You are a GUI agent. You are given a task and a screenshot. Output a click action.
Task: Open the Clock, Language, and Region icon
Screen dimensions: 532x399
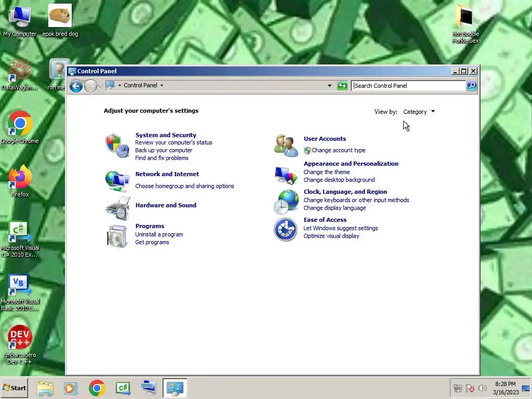tap(286, 202)
